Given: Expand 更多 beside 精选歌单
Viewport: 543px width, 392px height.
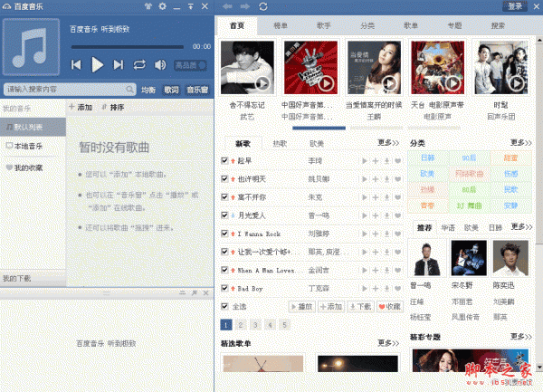Looking at the screenshot, I should point(388,343).
